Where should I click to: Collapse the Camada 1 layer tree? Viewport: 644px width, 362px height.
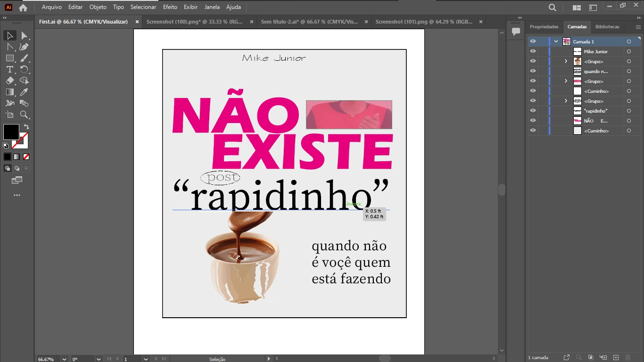point(556,41)
